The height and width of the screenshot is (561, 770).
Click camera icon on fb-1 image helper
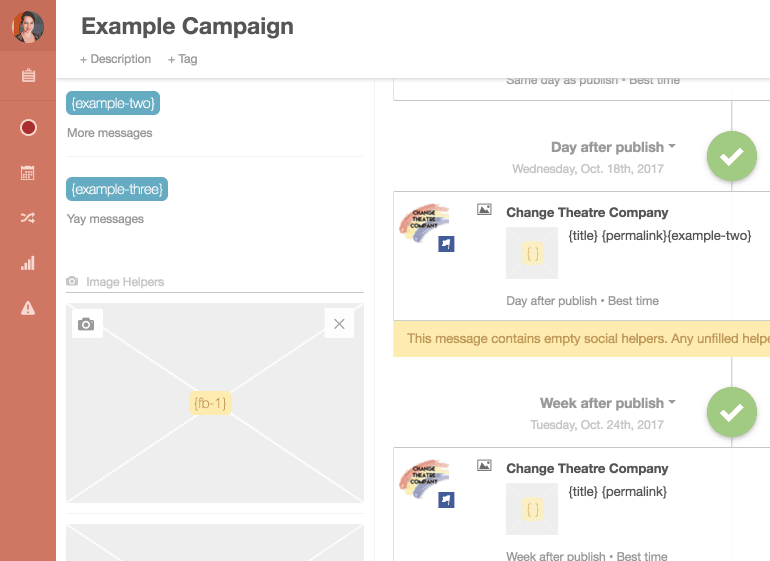(x=87, y=324)
